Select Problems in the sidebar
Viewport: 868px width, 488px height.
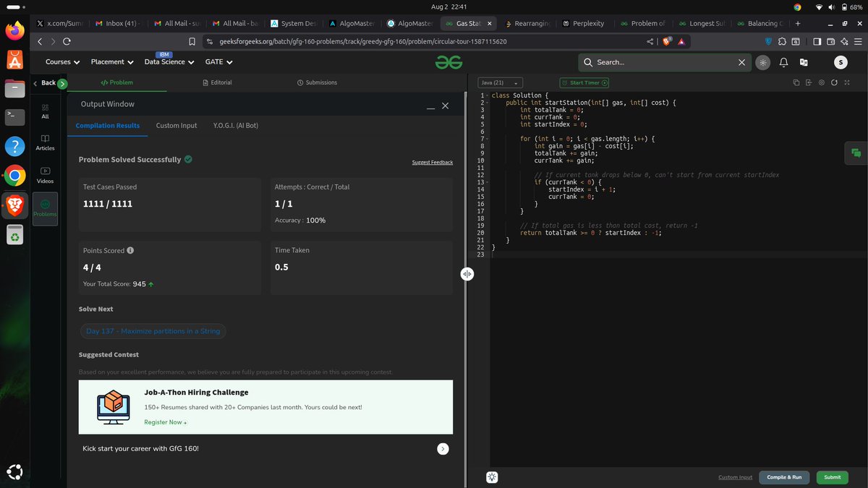45,208
